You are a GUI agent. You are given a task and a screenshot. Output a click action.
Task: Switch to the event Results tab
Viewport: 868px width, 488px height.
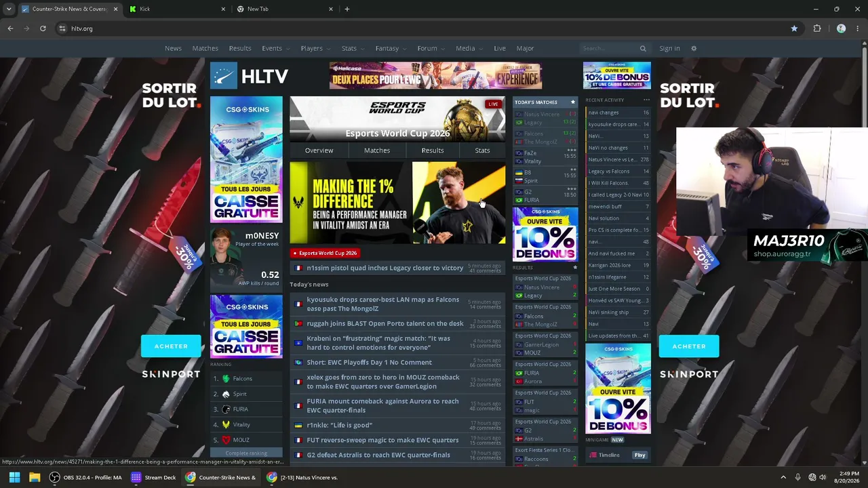[x=433, y=150]
